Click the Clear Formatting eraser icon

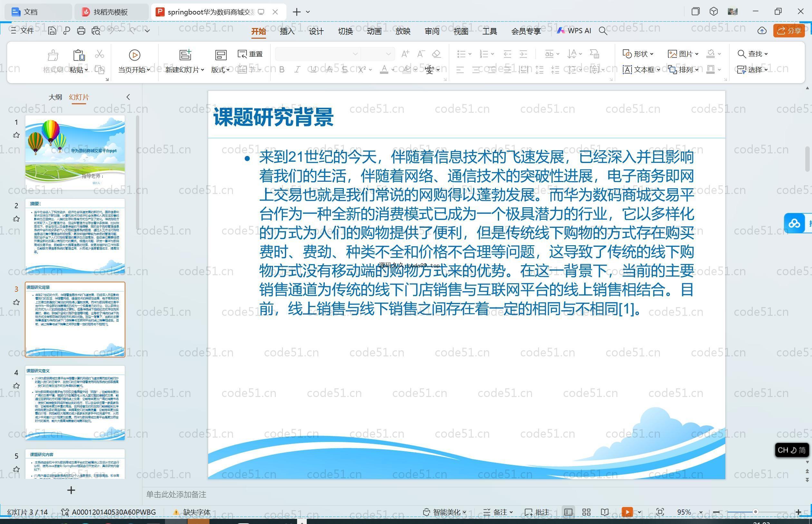(x=437, y=54)
